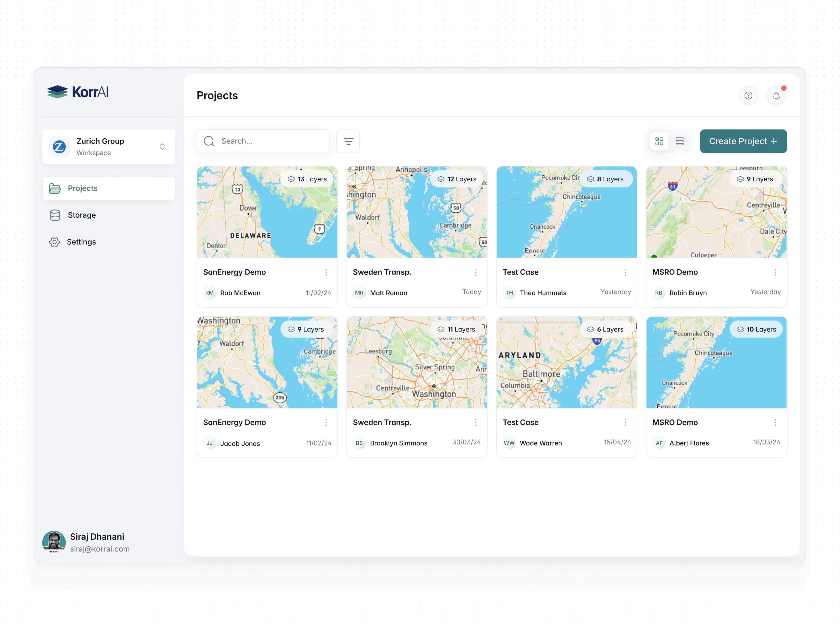Click the Create Project button
The width and height of the screenshot is (840, 630).
(x=743, y=141)
